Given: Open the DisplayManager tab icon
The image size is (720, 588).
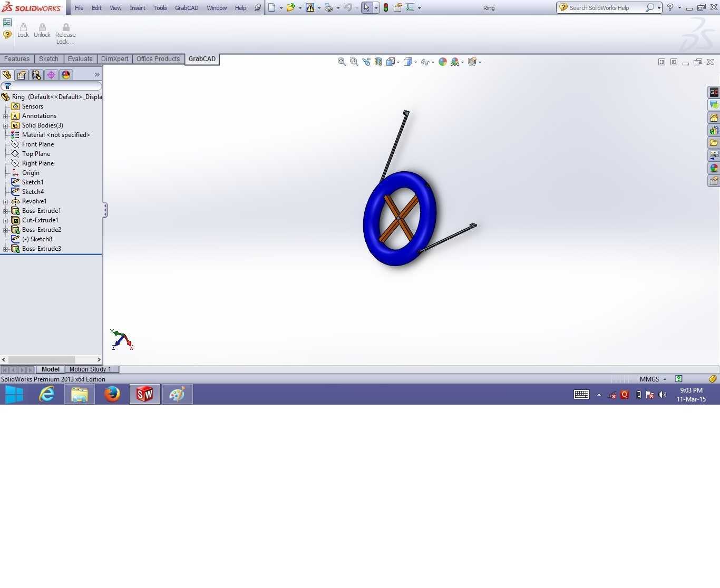Looking at the screenshot, I should pyautogui.click(x=66, y=75).
